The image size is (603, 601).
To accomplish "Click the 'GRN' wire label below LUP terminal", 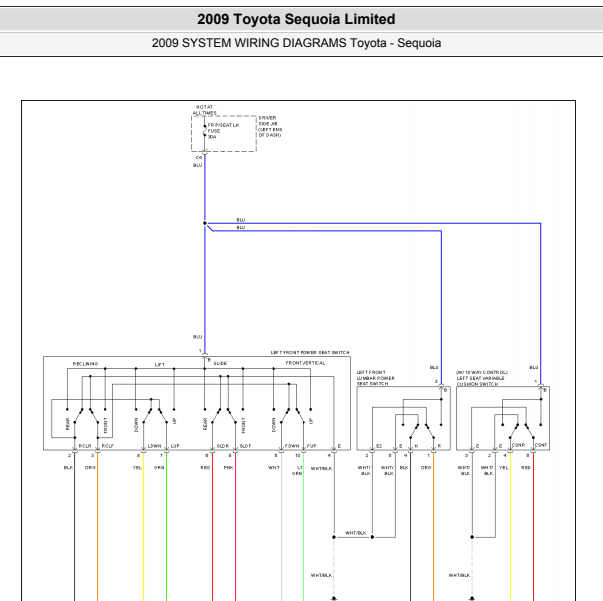I will click(159, 468).
